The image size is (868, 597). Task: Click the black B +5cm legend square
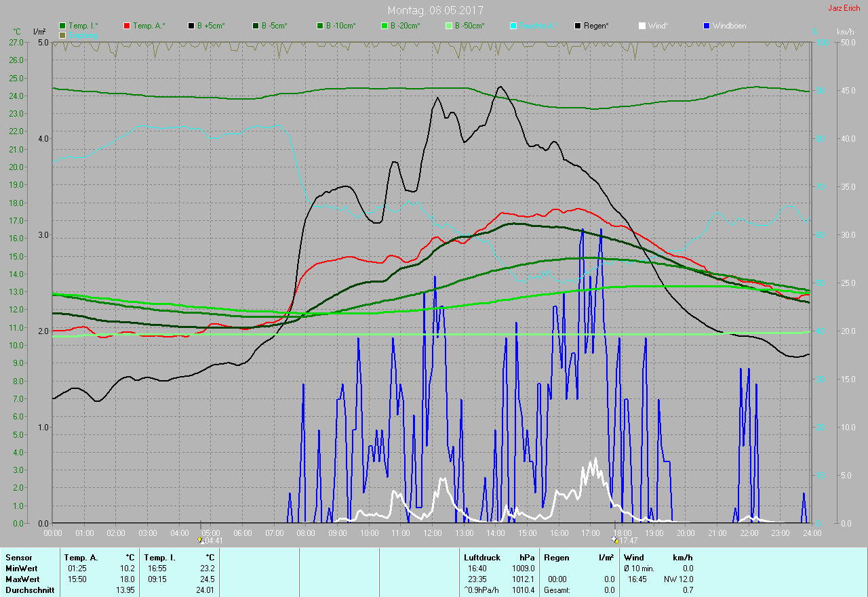(191, 26)
